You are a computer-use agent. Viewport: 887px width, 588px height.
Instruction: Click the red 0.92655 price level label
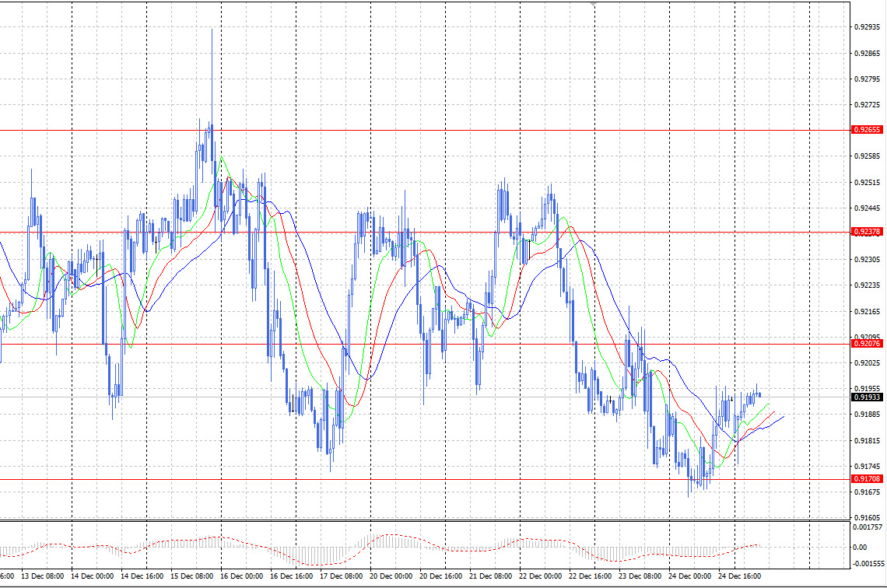[867, 130]
